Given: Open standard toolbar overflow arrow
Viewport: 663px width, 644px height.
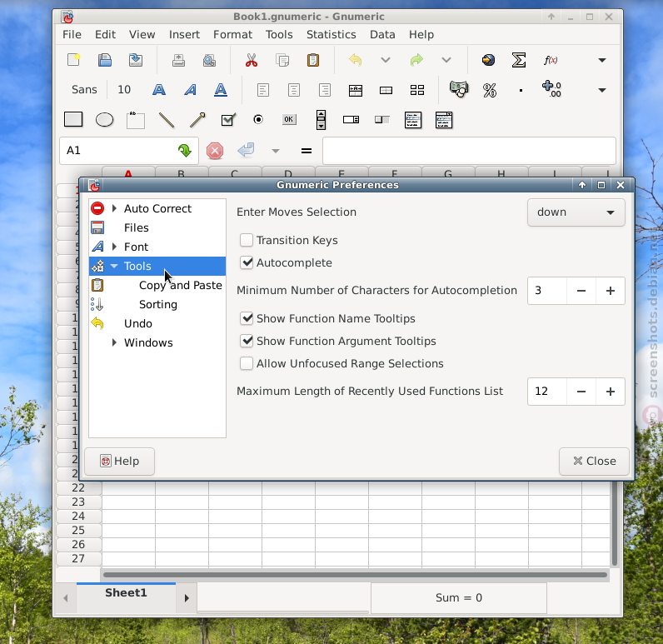Looking at the screenshot, I should [x=602, y=60].
